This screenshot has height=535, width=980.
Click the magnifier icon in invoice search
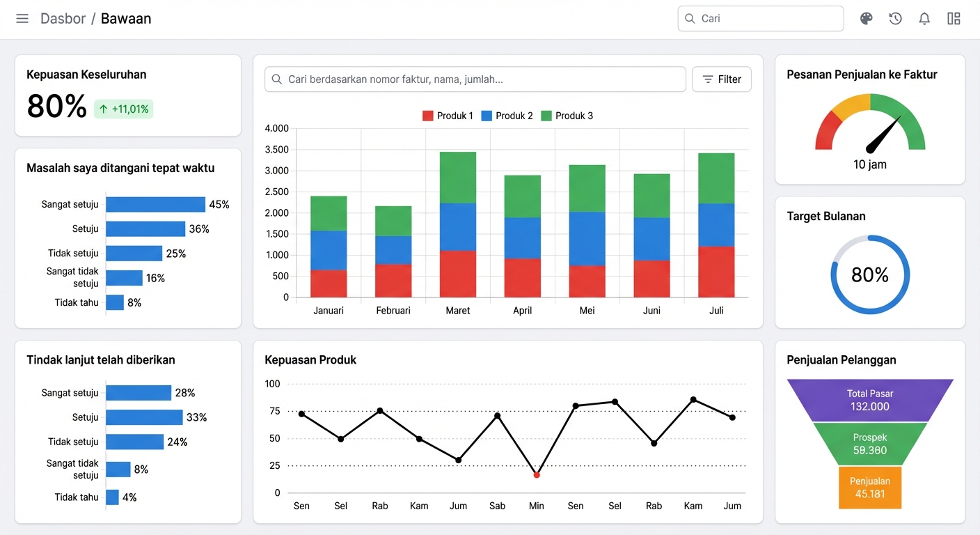pos(277,79)
